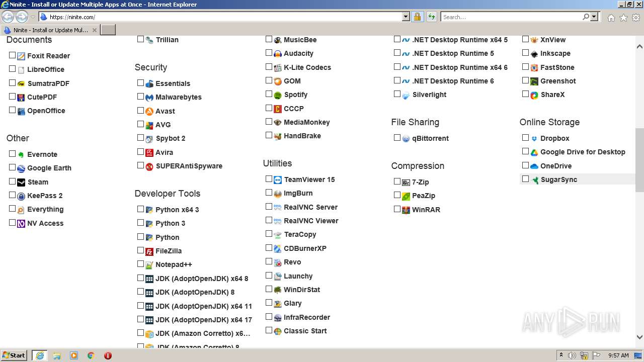
Task: Click the CDBurnerXP label
Action: [x=305, y=248]
